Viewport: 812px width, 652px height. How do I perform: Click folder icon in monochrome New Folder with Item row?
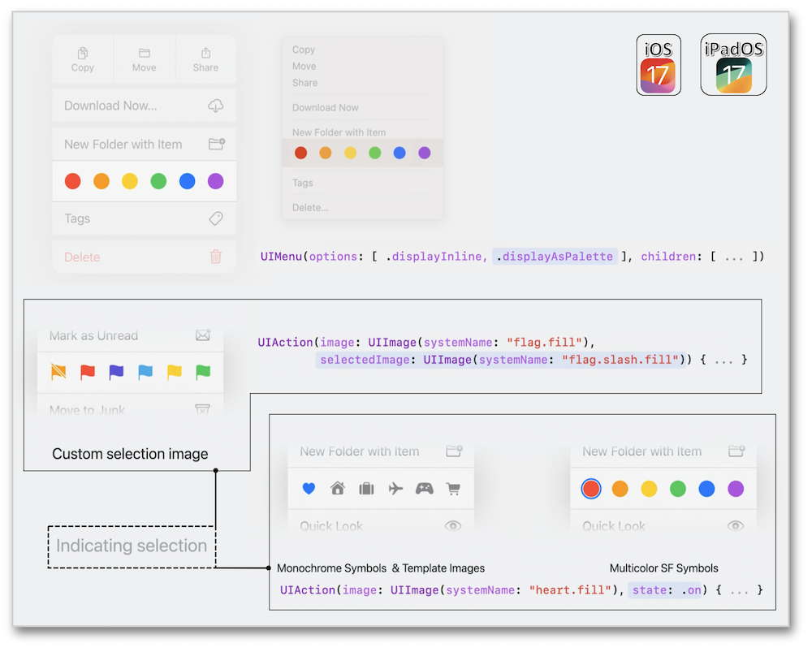click(x=454, y=451)
